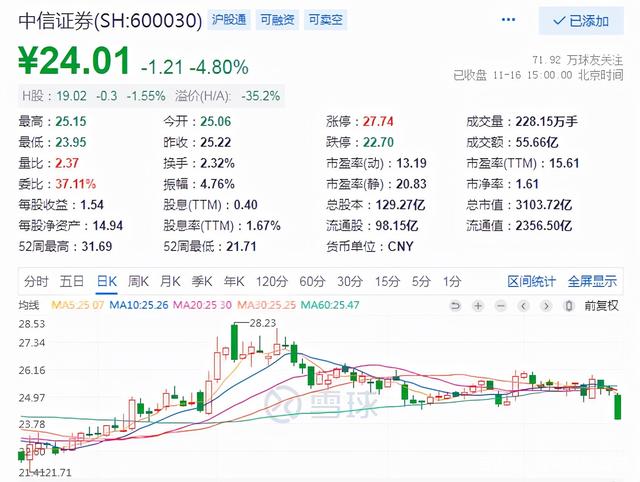Switch to the 15分 interval tab
Screen dimensions: 640x482
pyautogui.click(x=387, y=281)
